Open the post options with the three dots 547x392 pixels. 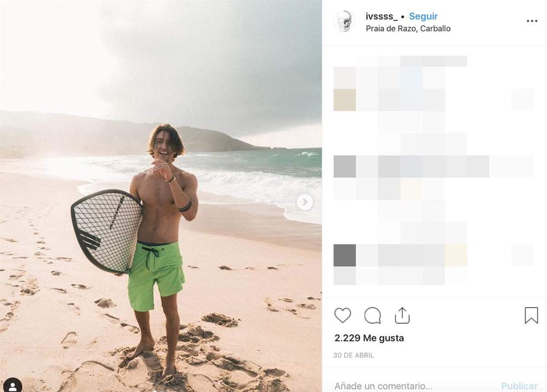[532, 21]
